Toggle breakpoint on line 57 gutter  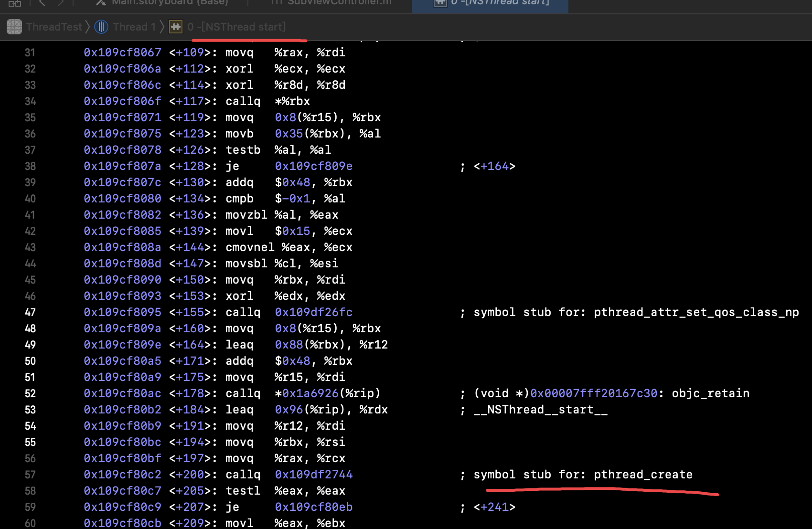(30, 475)
